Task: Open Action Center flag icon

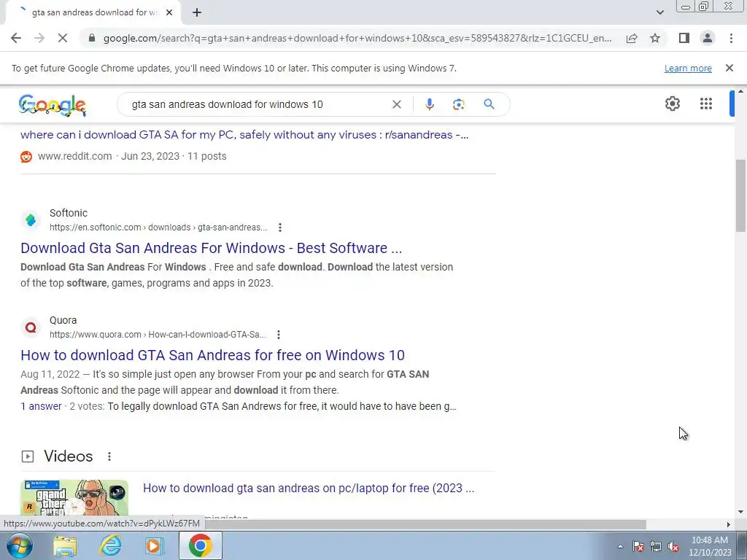Action: pyautogui.click(x=638, y=546)
